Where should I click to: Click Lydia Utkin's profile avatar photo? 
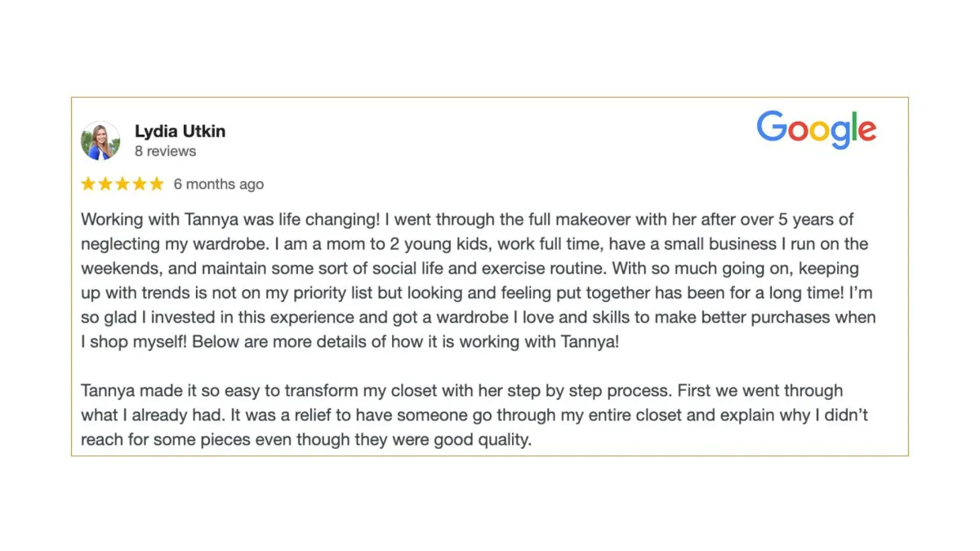point(100,140)
